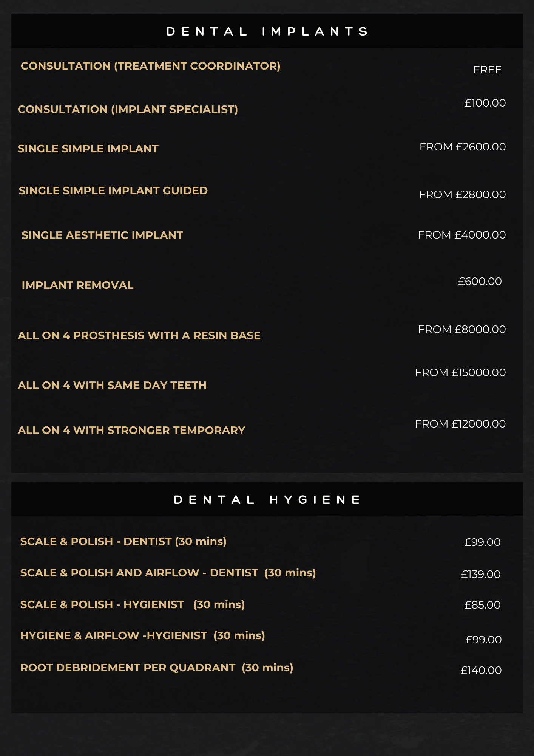Select Single Aesthetic Implant entry
The height and width of the screenshot is (756, 534).
pos(102,235)
